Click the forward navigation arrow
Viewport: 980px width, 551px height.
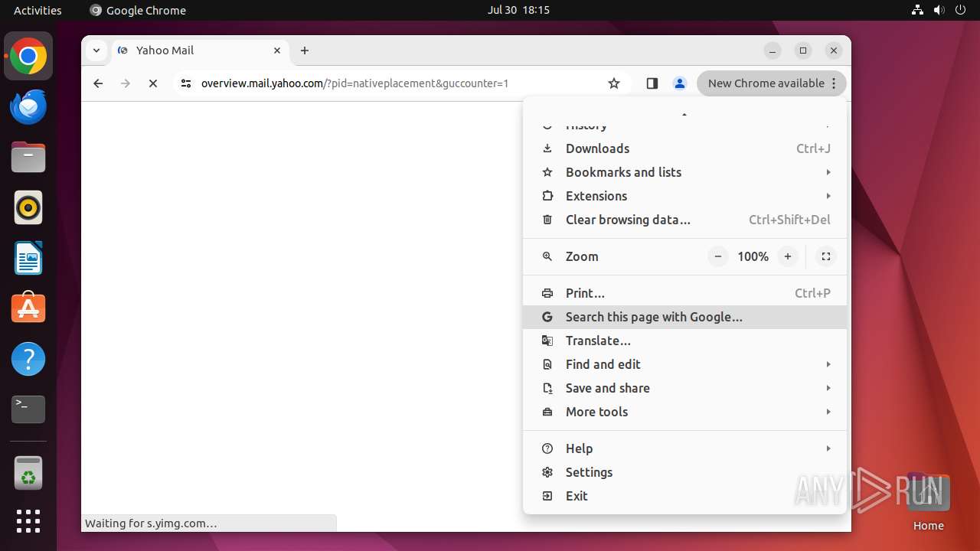[126, 83]
